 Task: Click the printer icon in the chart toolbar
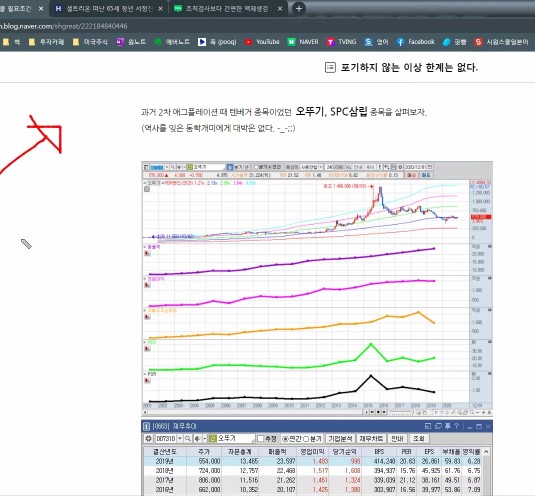[x=393, y=167]
